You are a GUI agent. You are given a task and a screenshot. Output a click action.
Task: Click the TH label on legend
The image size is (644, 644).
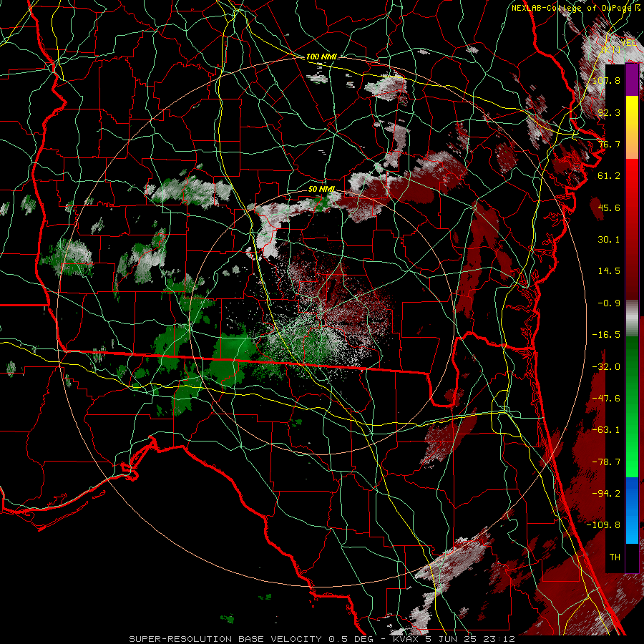pos(615,557)
